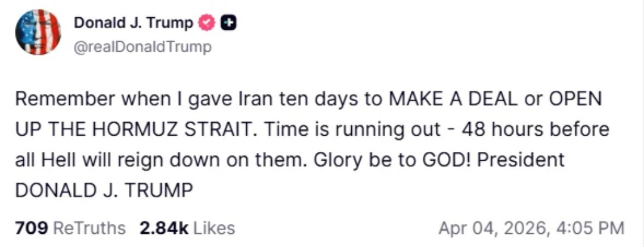The image size is (644, 247).
Task: Open the Likes label
Action: point(214,228)
